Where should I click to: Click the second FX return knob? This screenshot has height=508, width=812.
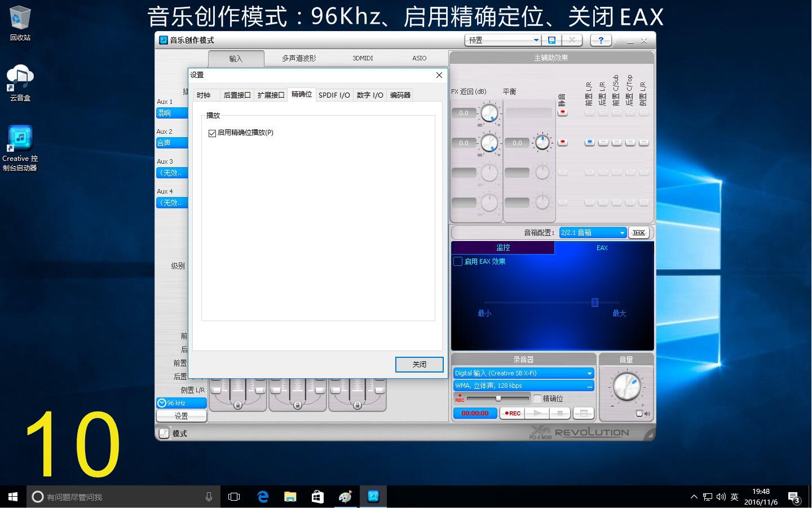(489, 143)
